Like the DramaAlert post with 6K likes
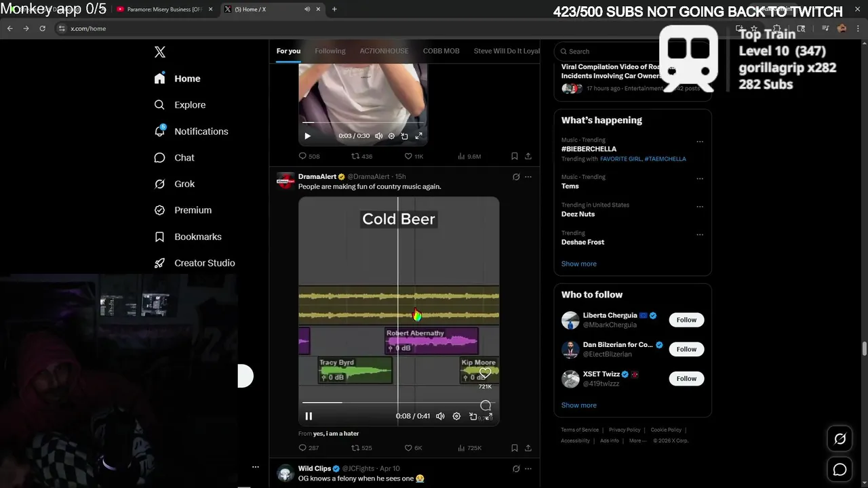This screenshot has height=488, width=868. pyautogui.click(x=413, y=448)
